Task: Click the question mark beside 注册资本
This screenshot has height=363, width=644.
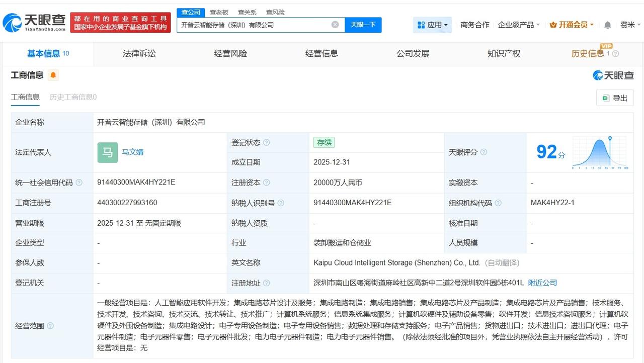Action: (x=267, y=183)
